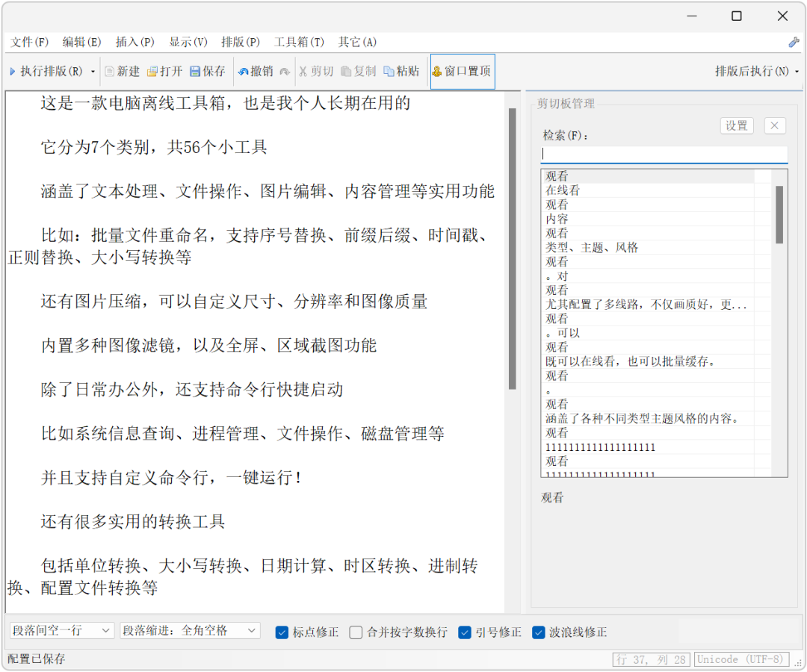The width and height of the screenshot is (807, 672).
Task: Select clipboard entry 。可以
Action: click(647, 333)
